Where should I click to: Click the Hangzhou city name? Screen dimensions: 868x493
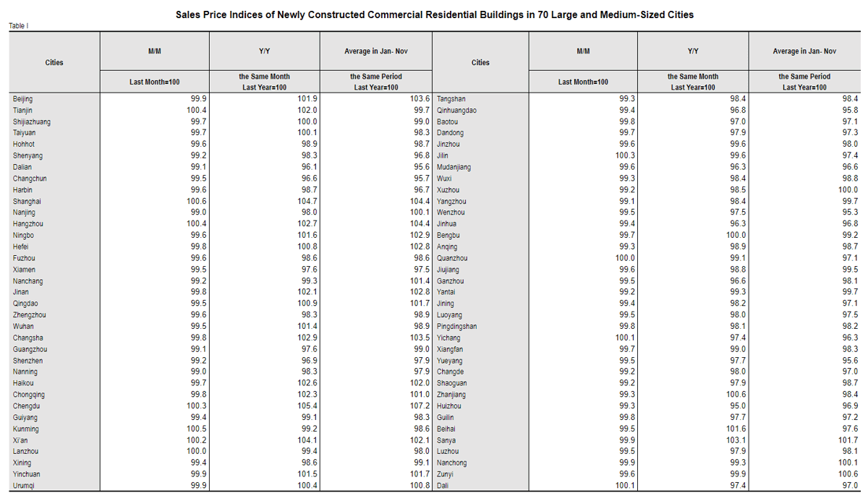(28, 224)
